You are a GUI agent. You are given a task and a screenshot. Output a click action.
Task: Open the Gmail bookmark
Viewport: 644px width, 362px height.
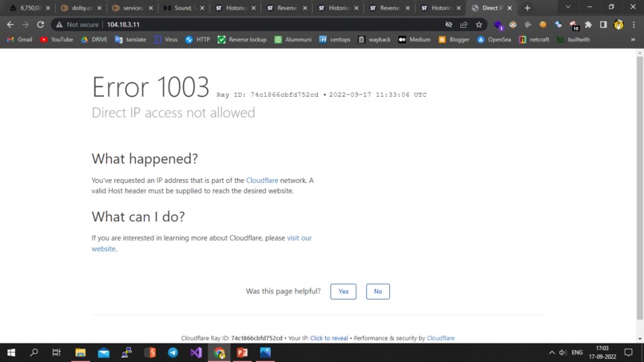[x=20, y=39]
